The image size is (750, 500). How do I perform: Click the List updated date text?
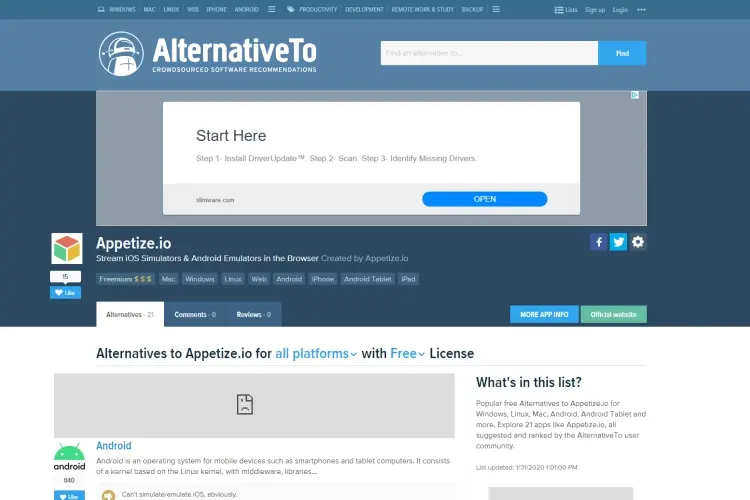click(x=527, y=467)
